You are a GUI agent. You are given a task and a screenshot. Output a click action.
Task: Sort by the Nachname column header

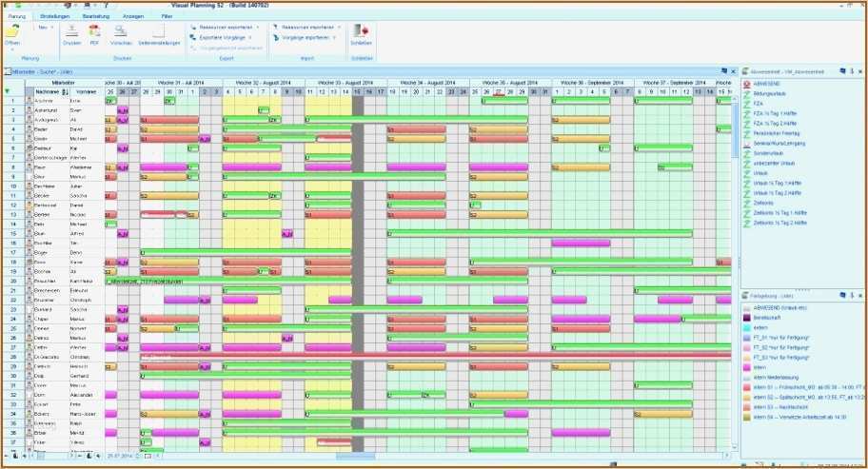pyautogui.click(x=51, y=92)
